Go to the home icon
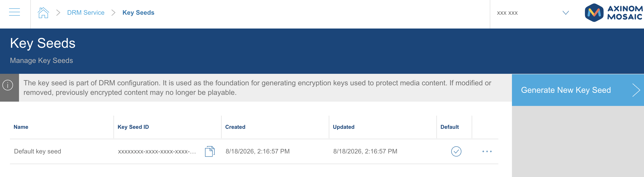Screen dimensions: 644x177 [43, 12]
